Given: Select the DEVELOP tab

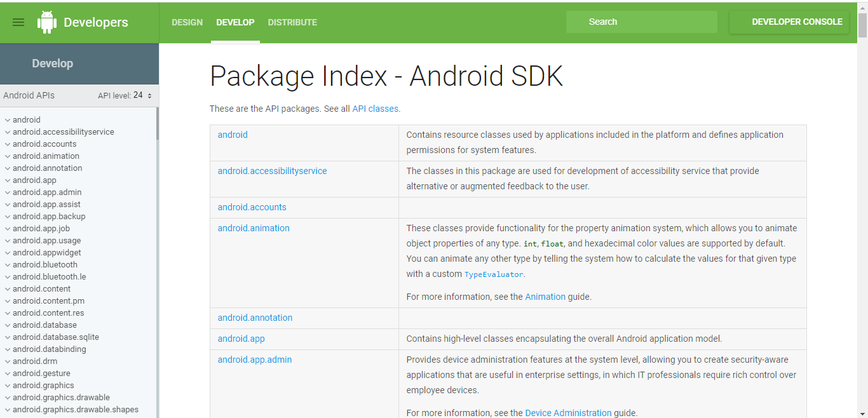Looking at the screenshot, I should (235, 22).
